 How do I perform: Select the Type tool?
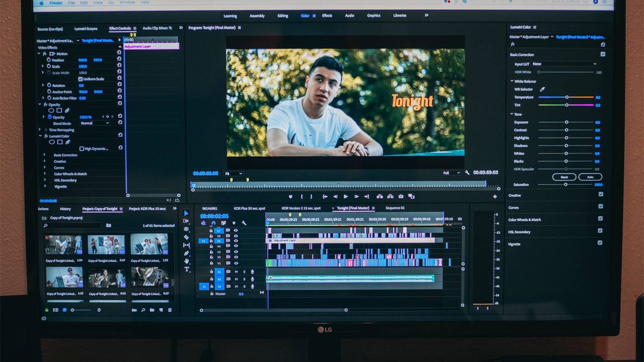[x=187, y=269]
